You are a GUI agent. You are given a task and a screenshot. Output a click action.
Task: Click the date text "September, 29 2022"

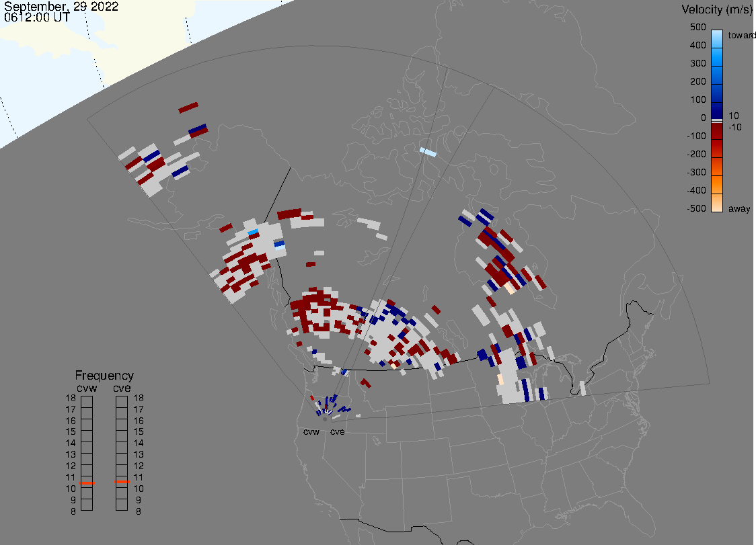coord(61,7)
